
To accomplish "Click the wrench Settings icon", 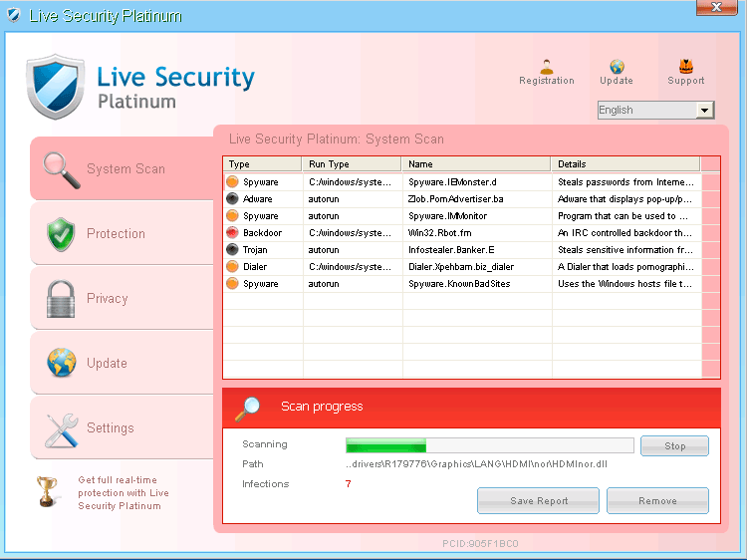I will 62,428.
